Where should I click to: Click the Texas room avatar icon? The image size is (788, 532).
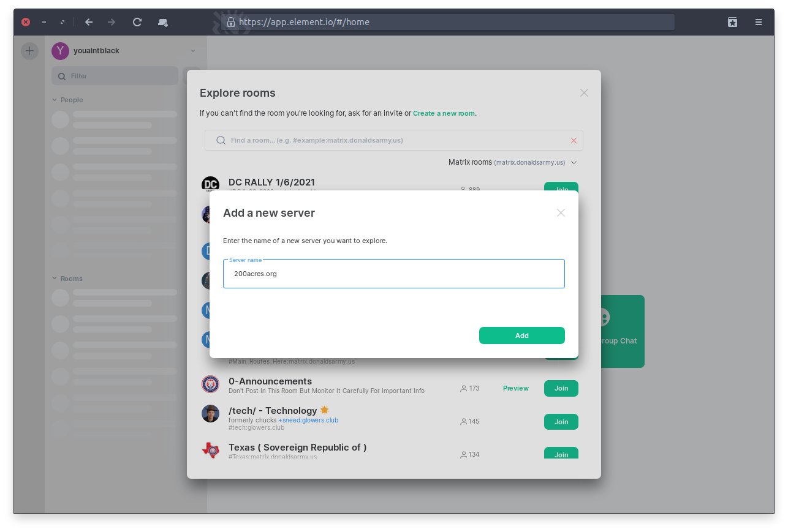tap(210, 451)
